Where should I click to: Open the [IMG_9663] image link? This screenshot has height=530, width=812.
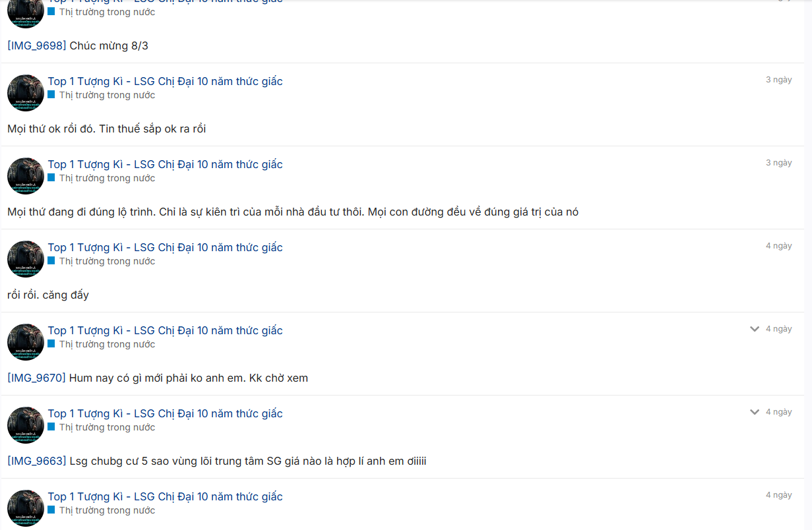pos(37,461)
